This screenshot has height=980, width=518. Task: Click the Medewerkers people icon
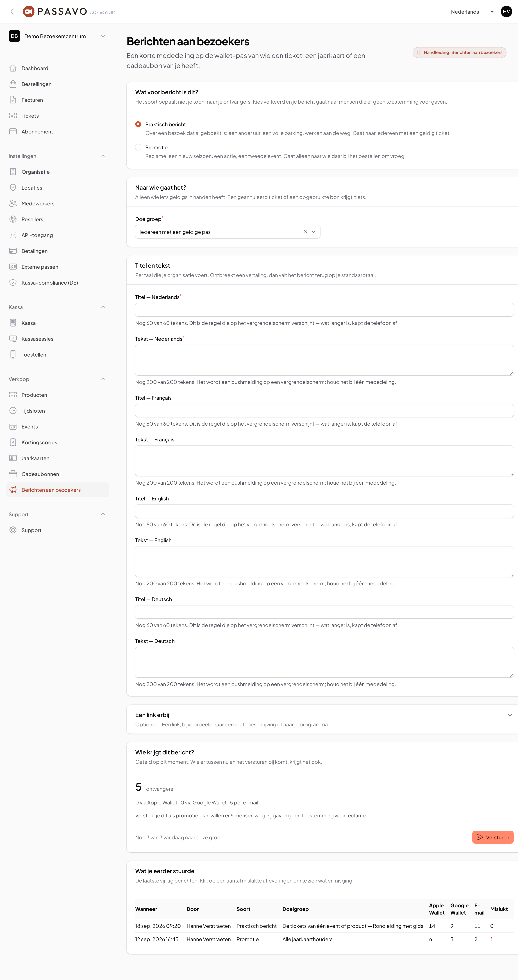pyautogui.click(x=13, y=203)
